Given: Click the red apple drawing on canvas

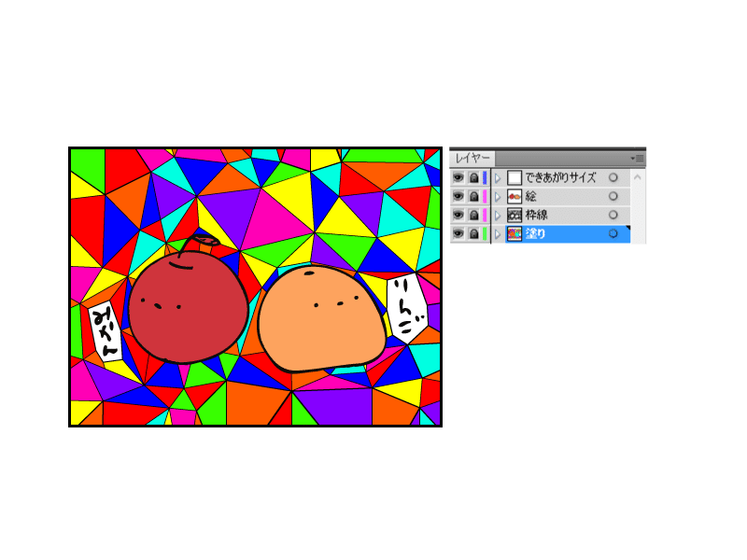Looking at the screenshot, I should point(189,307).
